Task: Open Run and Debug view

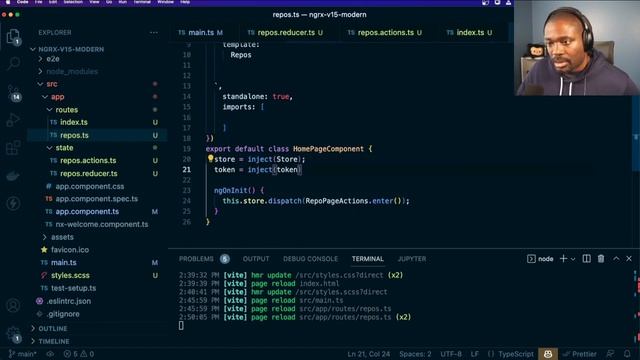Action: coord(13,120)
